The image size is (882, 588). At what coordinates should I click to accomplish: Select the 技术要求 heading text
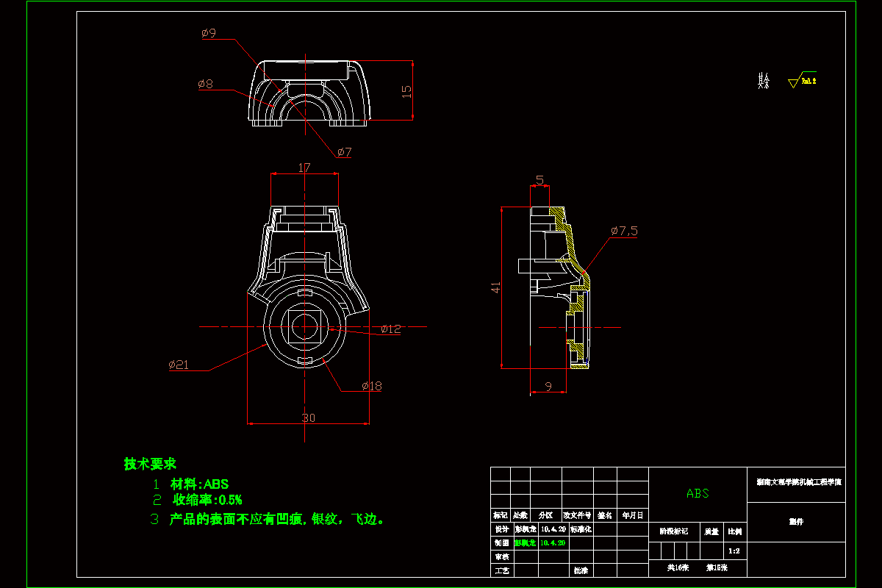pos(151,463)
